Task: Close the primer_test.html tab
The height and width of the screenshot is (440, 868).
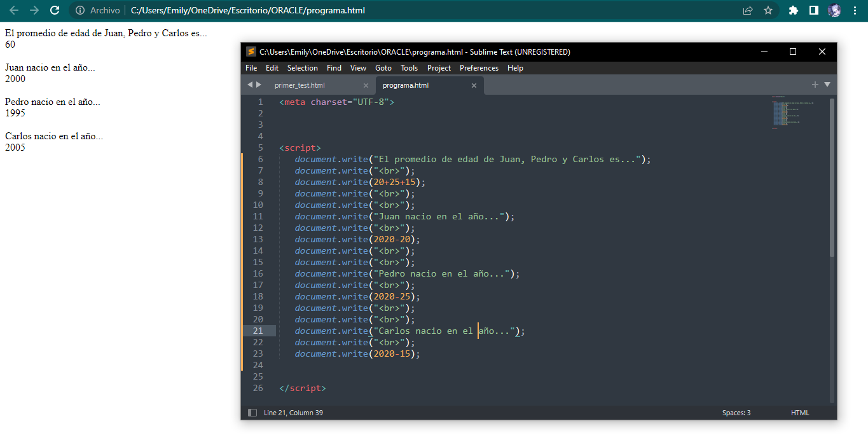Action: click(366, 85)
